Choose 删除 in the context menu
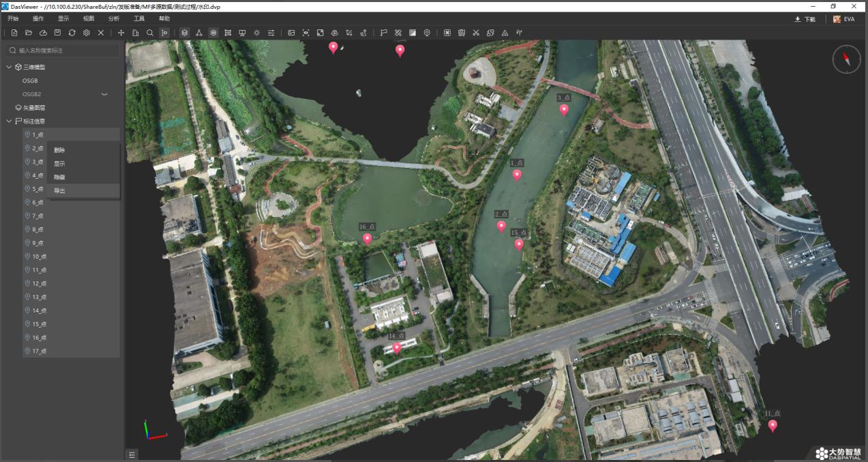 pos(83,150)
